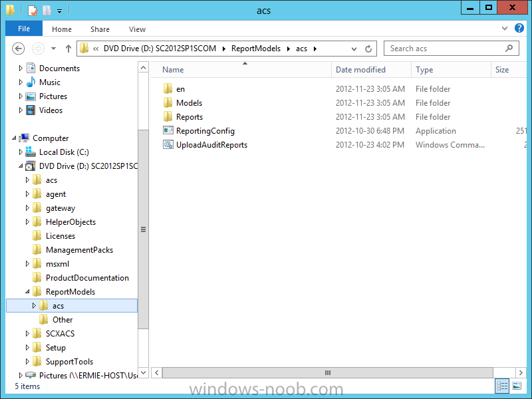Image resolution: width=532 pixels, height=399 pixels.
Task: Click the horizontal scrollbar right arrow
Action: (x=521, y=372)
